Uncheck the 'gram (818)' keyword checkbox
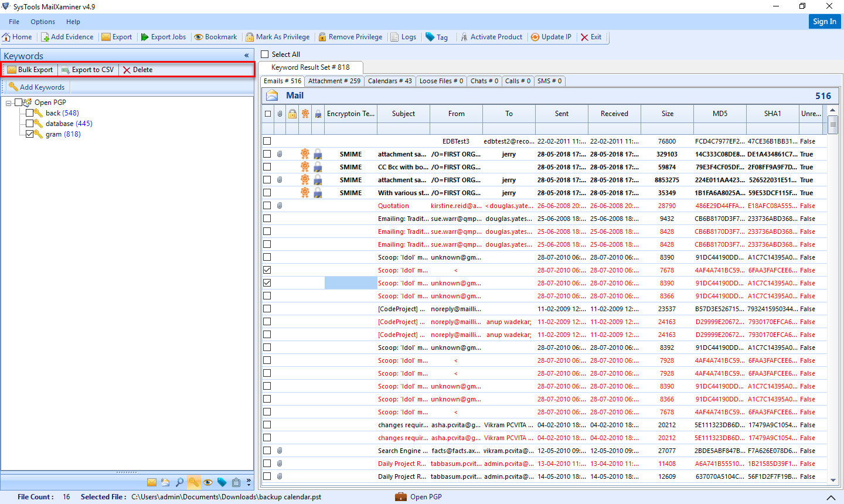 30,134
